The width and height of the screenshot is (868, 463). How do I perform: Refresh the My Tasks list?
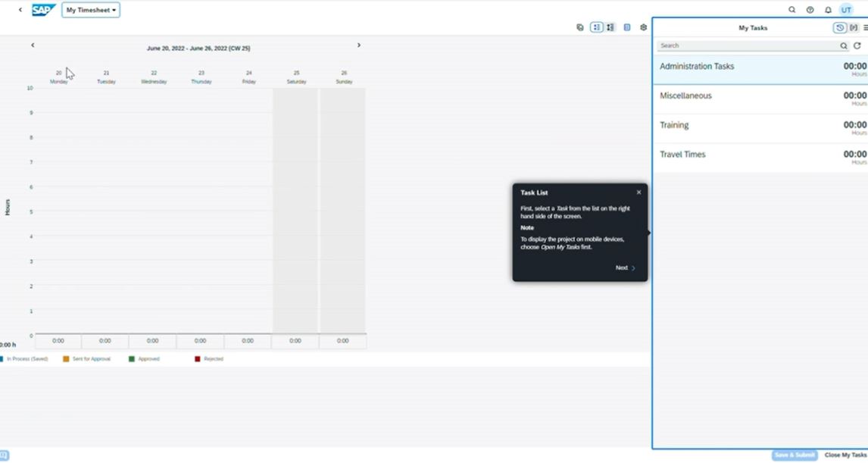857,45
